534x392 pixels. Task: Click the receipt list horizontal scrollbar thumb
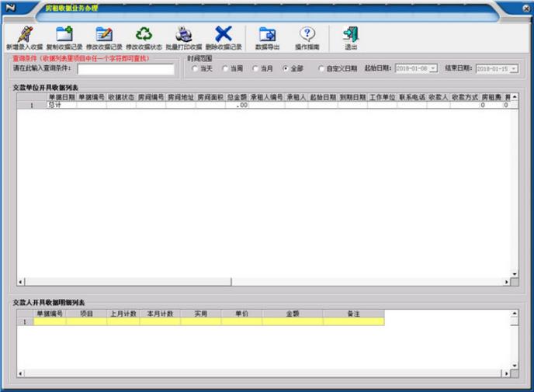[x=128, y=282]
